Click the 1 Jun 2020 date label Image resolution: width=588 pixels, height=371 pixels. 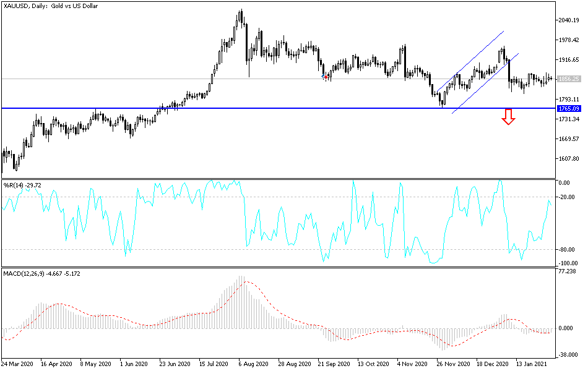134,364
